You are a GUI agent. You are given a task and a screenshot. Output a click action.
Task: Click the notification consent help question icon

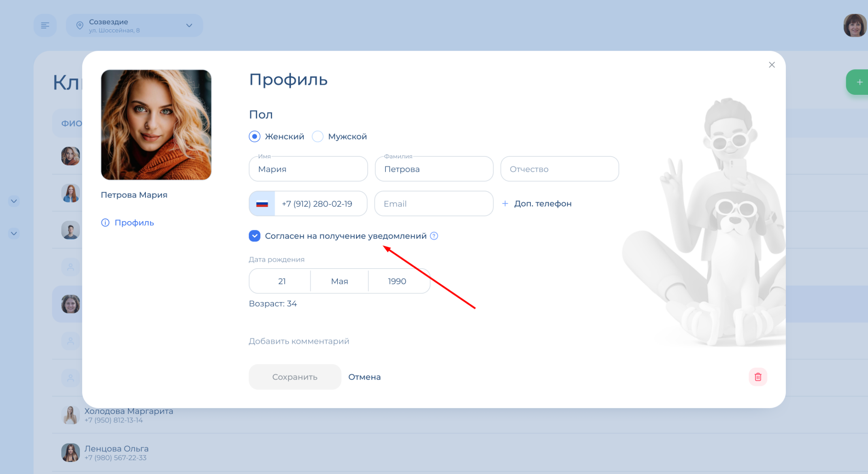(434, 236)
